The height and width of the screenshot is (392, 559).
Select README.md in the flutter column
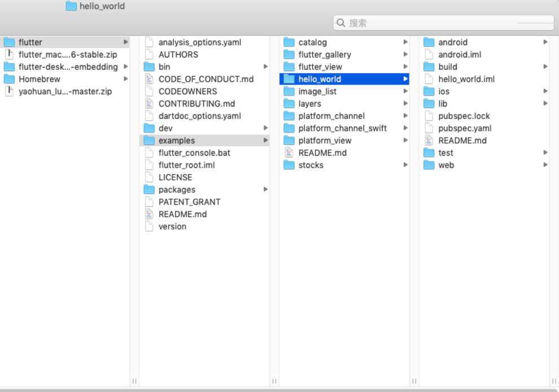coord(183,214)
